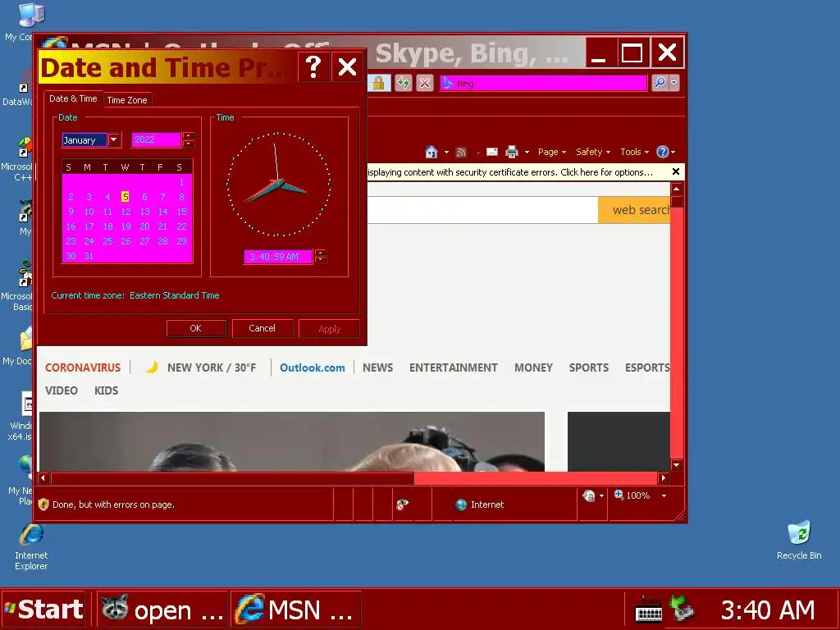
Task: Click the security lock icon by address bar
Action: click(378, 83)
